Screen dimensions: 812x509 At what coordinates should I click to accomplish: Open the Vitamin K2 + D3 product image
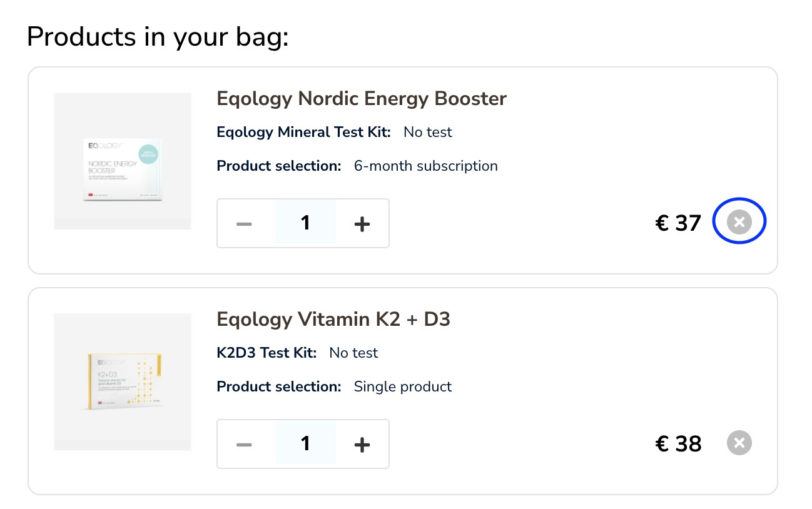coord(123,382)
